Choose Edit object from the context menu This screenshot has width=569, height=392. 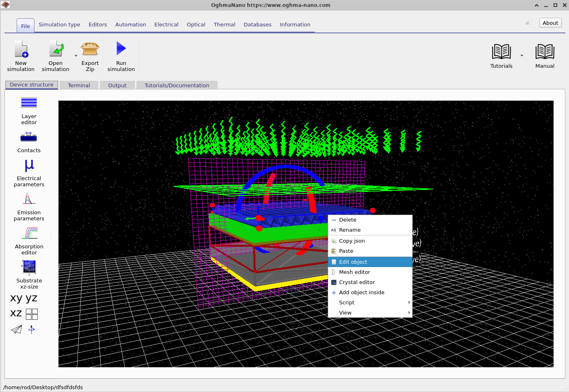pos(370,262)
